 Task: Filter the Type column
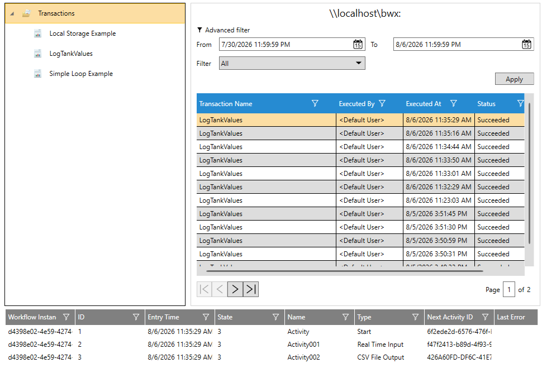tap(415, 317)
